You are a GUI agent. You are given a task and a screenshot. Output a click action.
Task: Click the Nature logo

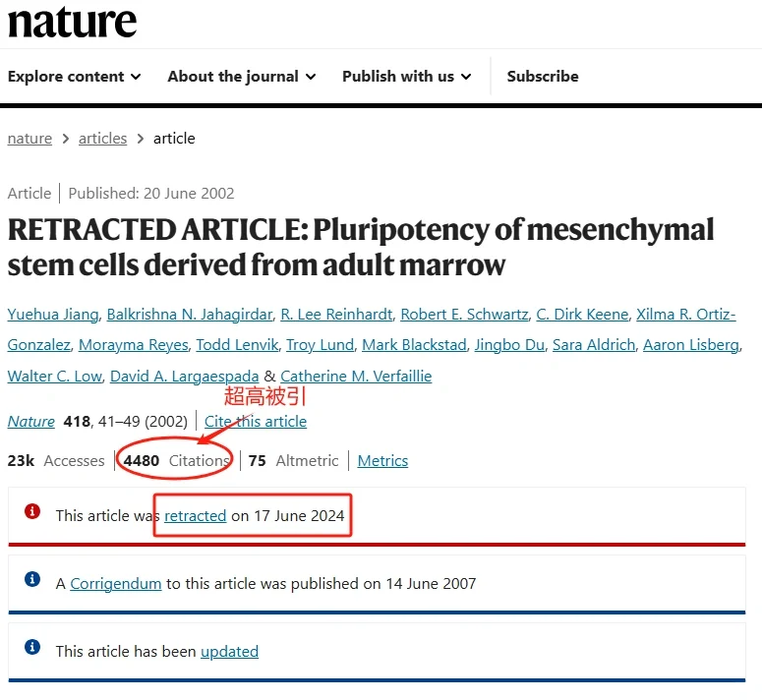pos(72,22)
